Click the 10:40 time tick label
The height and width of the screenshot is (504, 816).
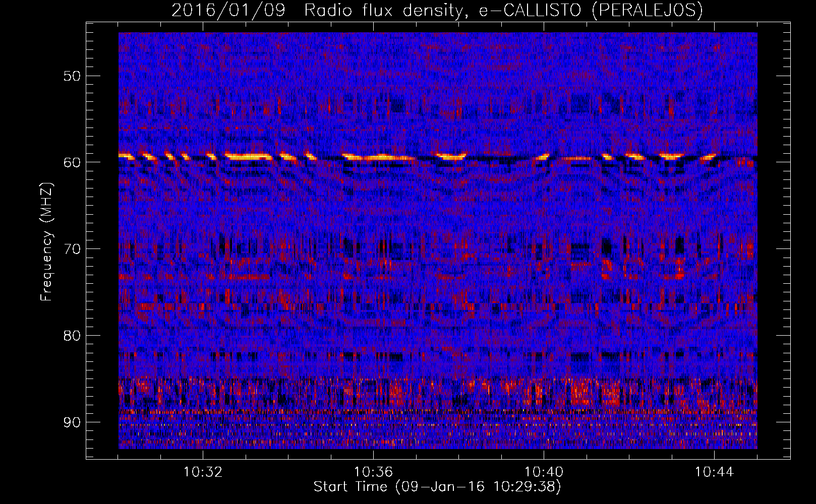(544, 472)
